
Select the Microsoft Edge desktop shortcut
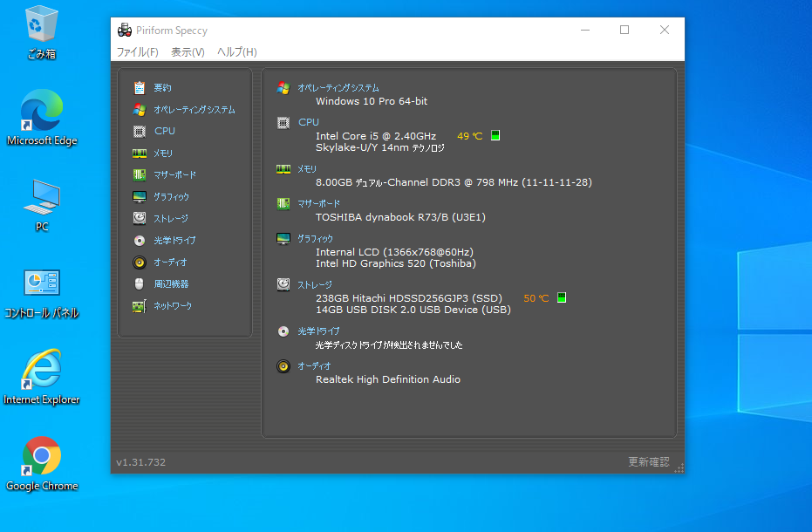click(42, 118)
